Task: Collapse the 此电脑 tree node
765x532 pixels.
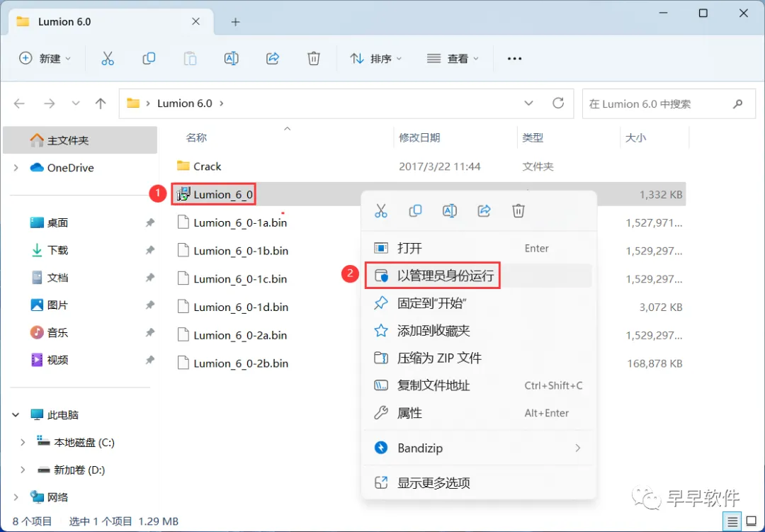Action: [x=16, y=415]
